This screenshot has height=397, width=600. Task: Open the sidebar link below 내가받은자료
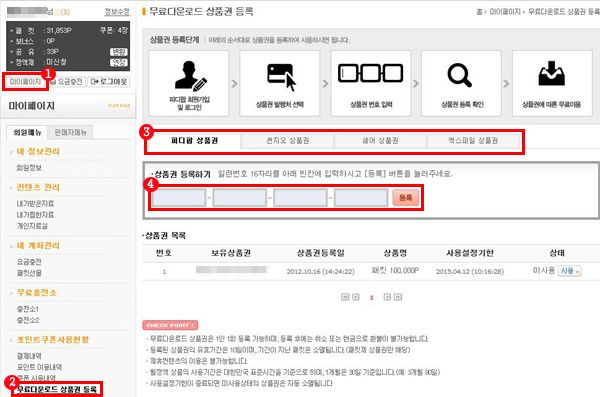(35, 214)
